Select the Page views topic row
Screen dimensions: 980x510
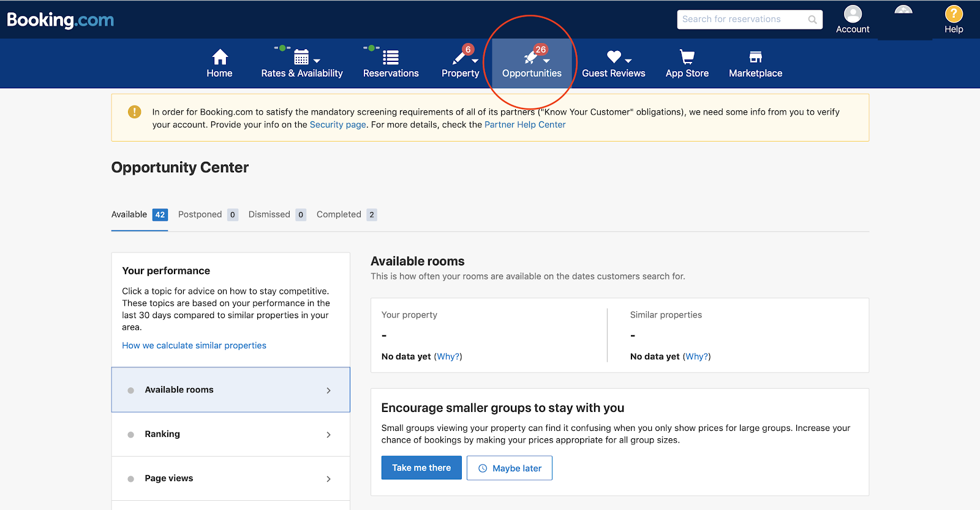point(231,478)
